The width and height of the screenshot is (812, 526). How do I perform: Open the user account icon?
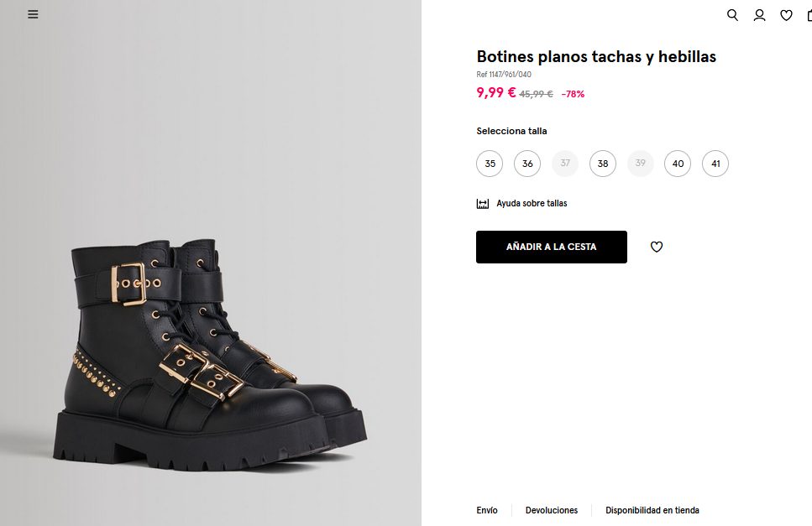tap(759, 15)
